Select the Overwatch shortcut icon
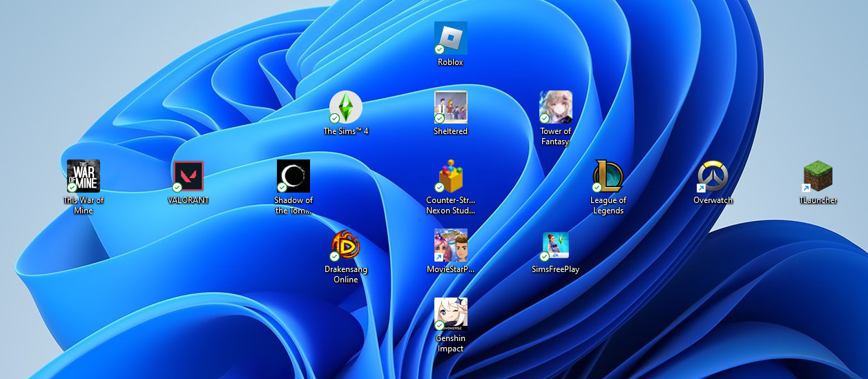The width and height of the screenshot is (868, 379). click(713, 176)
